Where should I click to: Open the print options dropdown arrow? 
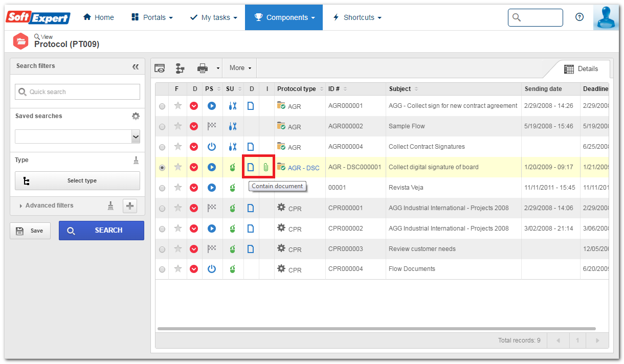click(x=218, y=68)
